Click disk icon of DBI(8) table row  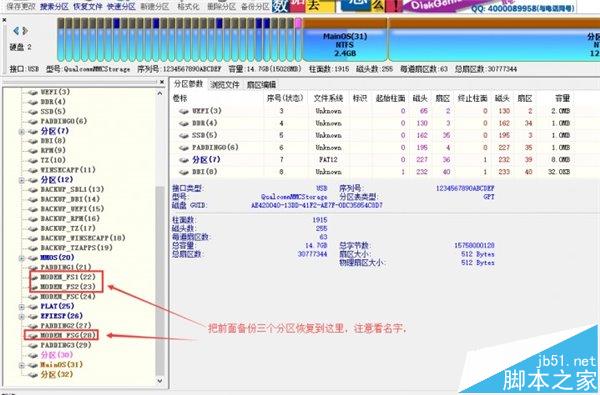(x=184, y=172)
